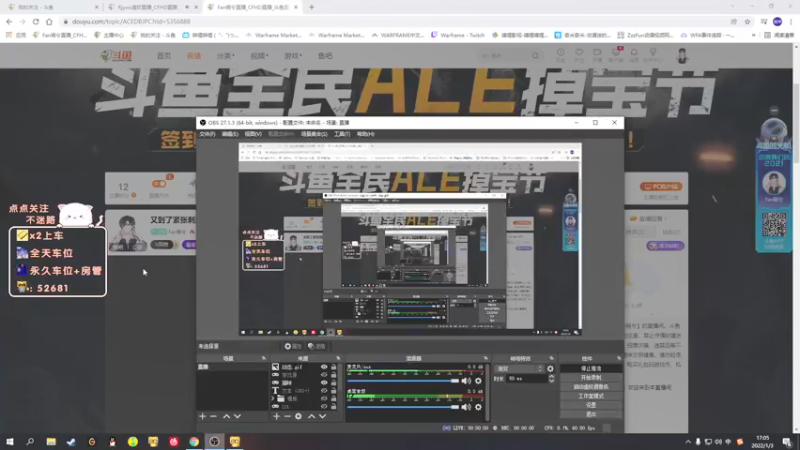Open the 游戏 dropdown in Douyu nav
The height and width of the screenshot is (450, 800).
293,56
